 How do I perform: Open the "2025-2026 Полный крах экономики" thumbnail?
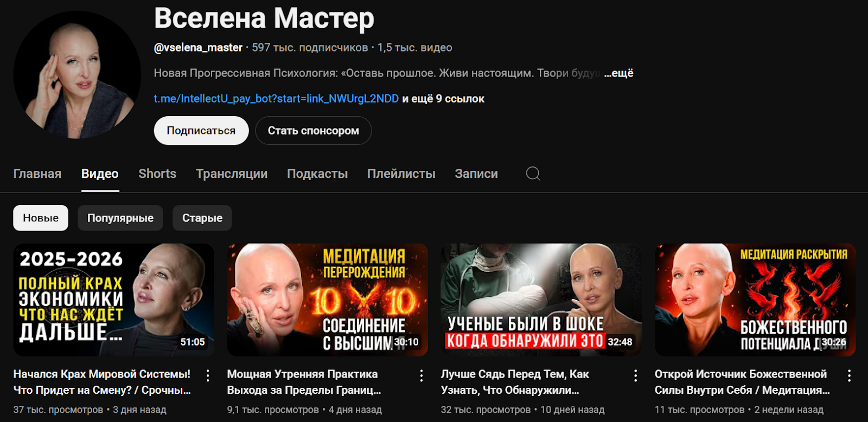113,300
